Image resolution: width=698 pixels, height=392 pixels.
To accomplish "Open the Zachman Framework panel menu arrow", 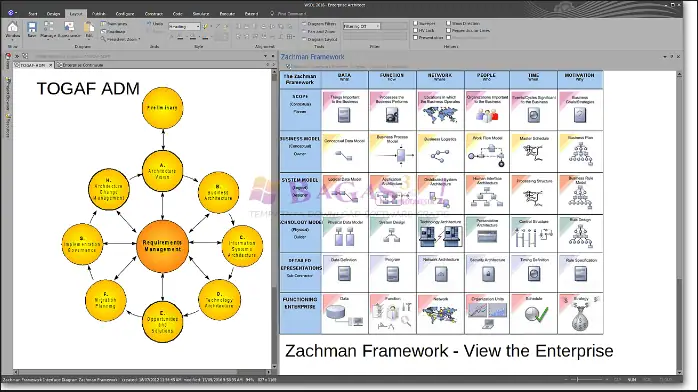I will (665, 57).
